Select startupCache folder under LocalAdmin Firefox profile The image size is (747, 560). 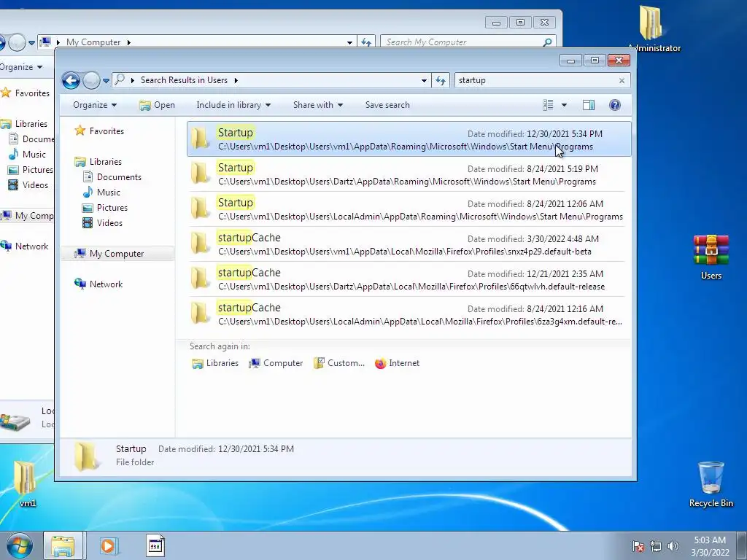point(409,314)
